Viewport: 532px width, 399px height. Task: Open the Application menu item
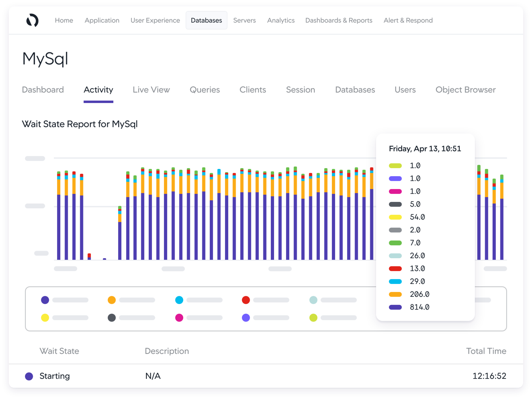pos(102,21)
